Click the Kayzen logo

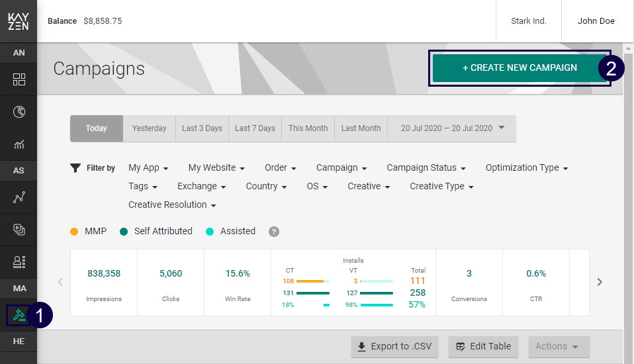(19, 21)
